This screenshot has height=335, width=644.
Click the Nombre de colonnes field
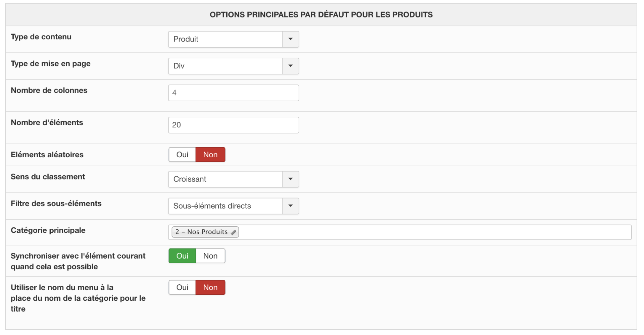233,93
